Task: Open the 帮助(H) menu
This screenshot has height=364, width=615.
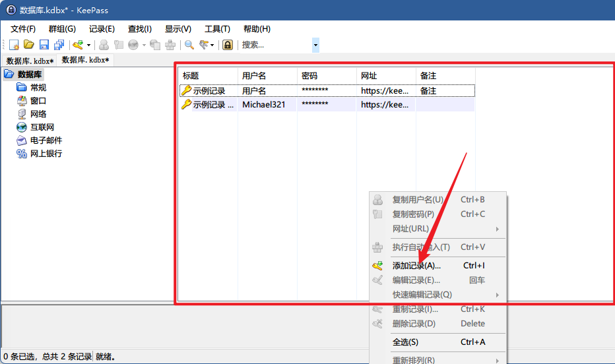Action: tap(257, 29)
